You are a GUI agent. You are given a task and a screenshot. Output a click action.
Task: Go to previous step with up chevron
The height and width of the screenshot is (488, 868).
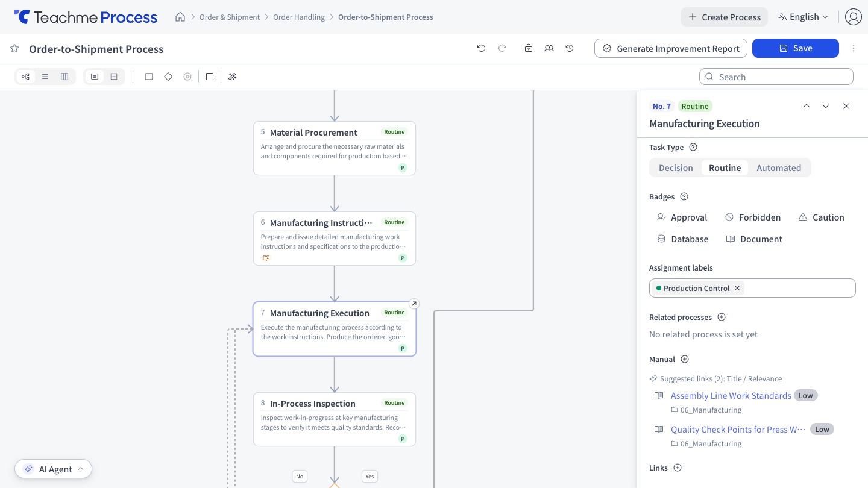click(807, 106)
